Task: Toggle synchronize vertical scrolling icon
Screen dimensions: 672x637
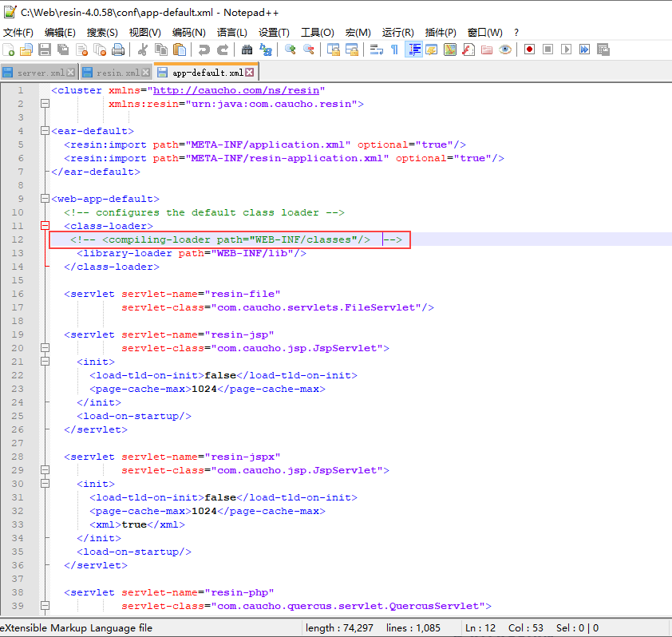Action: [333, 49]
